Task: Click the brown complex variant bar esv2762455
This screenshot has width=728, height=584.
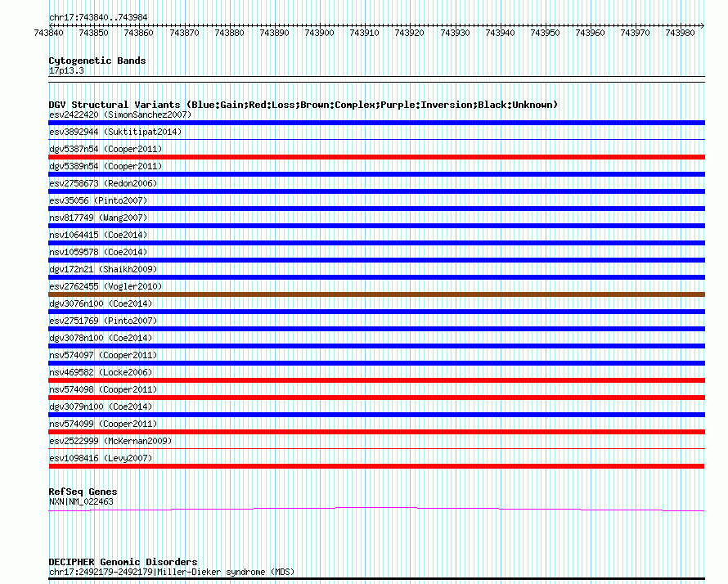Action: pyautogui.click(x=376, y=294)
